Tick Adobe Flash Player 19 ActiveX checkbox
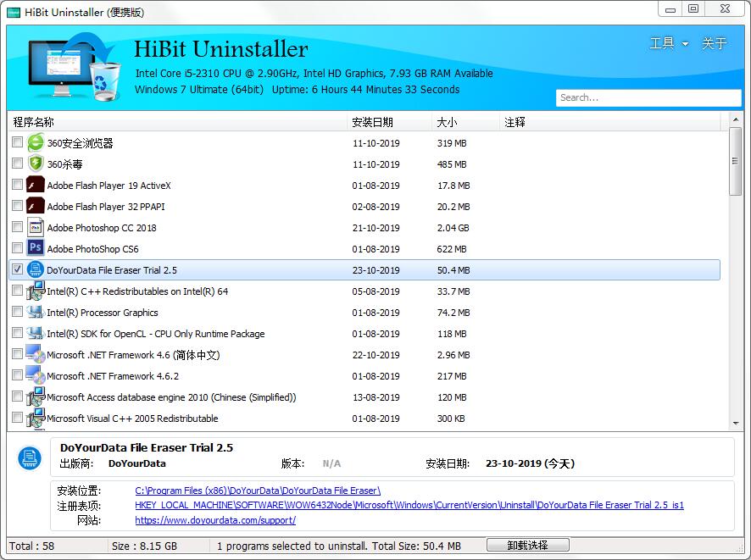Image resolution: width=751 pixels, height=560 pixels. click(x=17, y=185)
